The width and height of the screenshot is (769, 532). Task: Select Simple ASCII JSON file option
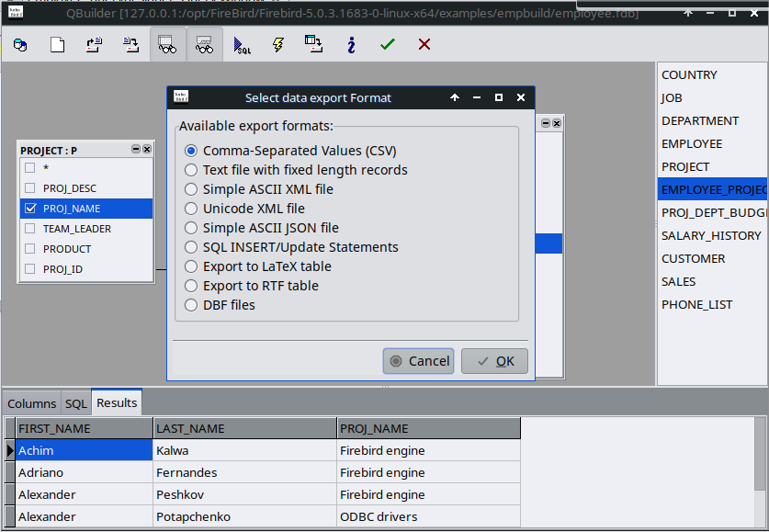click(262, 228)
